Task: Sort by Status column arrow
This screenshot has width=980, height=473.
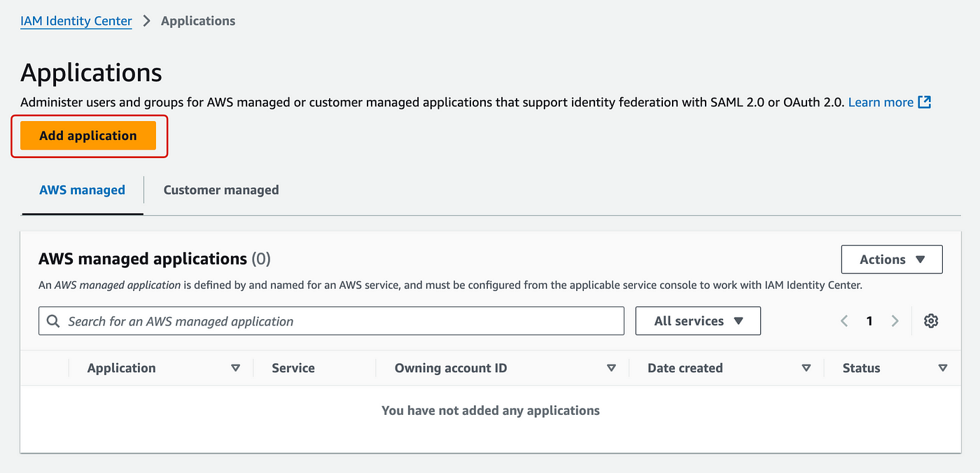Action: click(943, 368)
